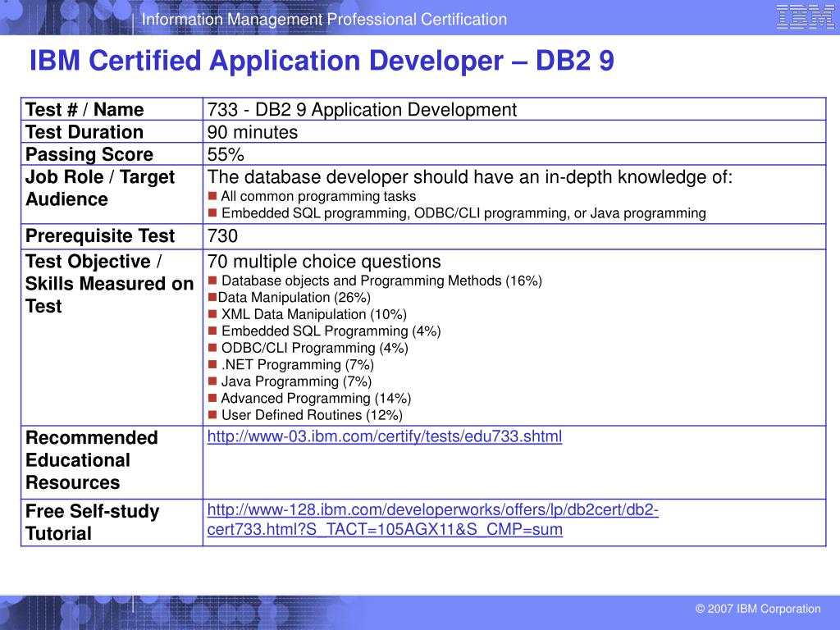Screen dimensions: 840x630
Task: Select the 55% passing score cell
Action: 226,154
